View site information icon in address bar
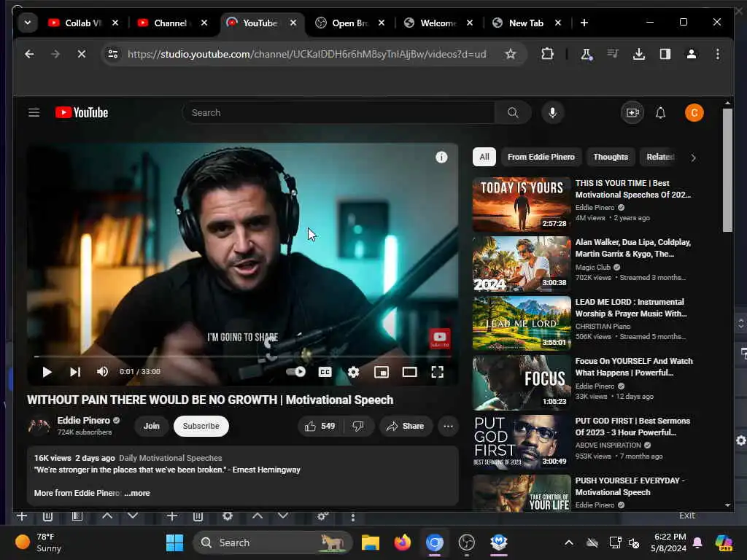747x560 pixels. 113,54
